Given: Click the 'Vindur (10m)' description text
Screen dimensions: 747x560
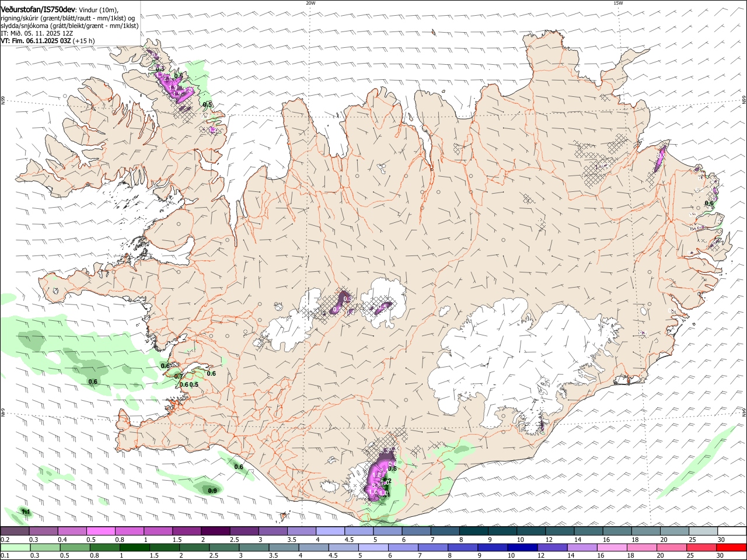Looking at the screenshot, I should [x=99, y=10].
